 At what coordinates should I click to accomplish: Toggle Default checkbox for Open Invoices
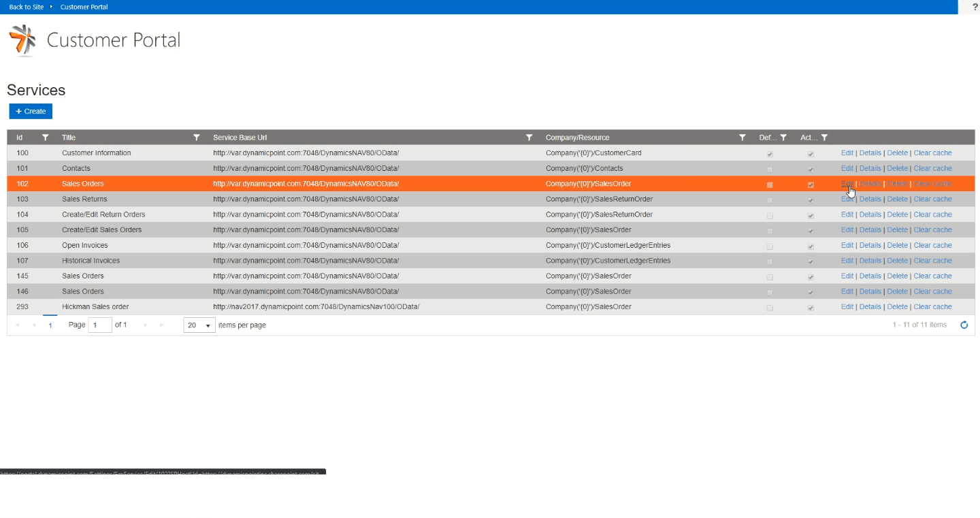(x=770, y=246)
